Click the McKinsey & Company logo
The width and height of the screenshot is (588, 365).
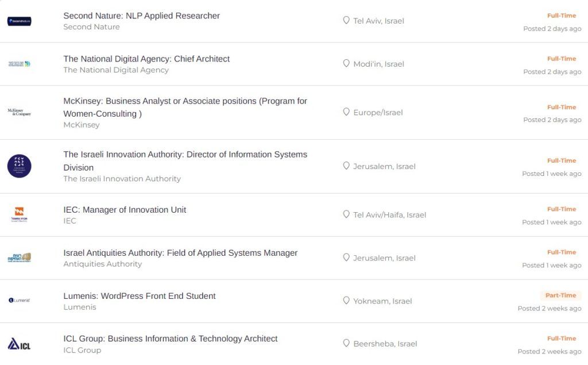19,112
